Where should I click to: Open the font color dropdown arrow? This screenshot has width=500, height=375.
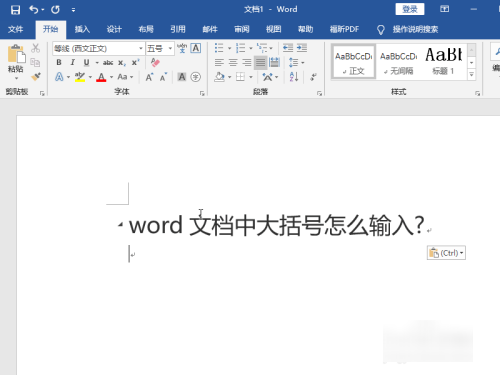(x=111, y=77)
